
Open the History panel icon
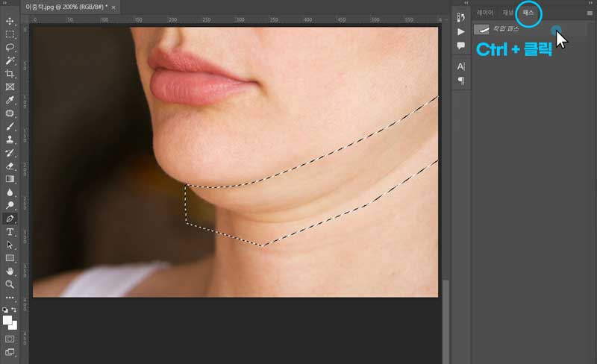[x=460, y=16]
